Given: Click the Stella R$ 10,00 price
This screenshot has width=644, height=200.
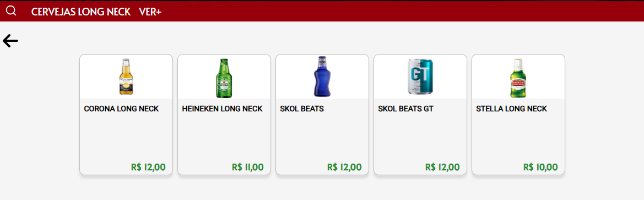Looking at the screenshot, I should 540,167.
